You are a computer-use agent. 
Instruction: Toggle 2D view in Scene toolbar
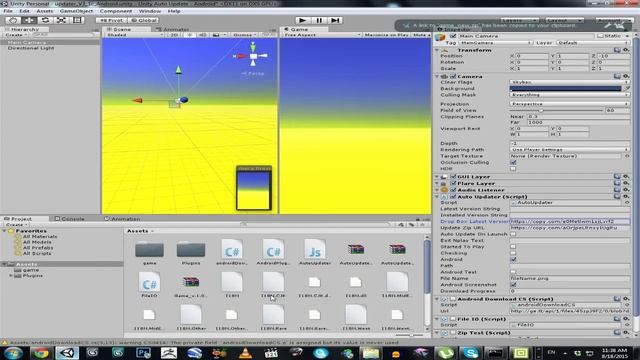[174, 35]
